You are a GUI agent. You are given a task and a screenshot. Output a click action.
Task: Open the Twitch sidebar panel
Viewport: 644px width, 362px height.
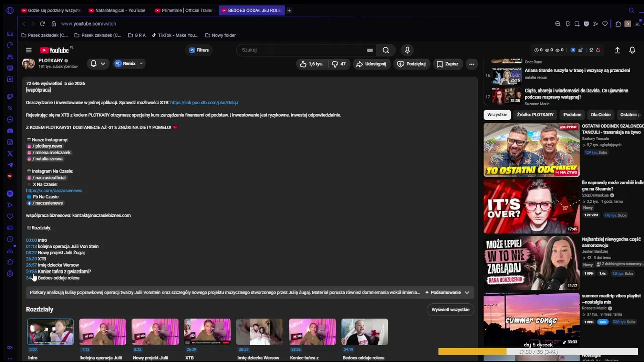click(10, 96)
